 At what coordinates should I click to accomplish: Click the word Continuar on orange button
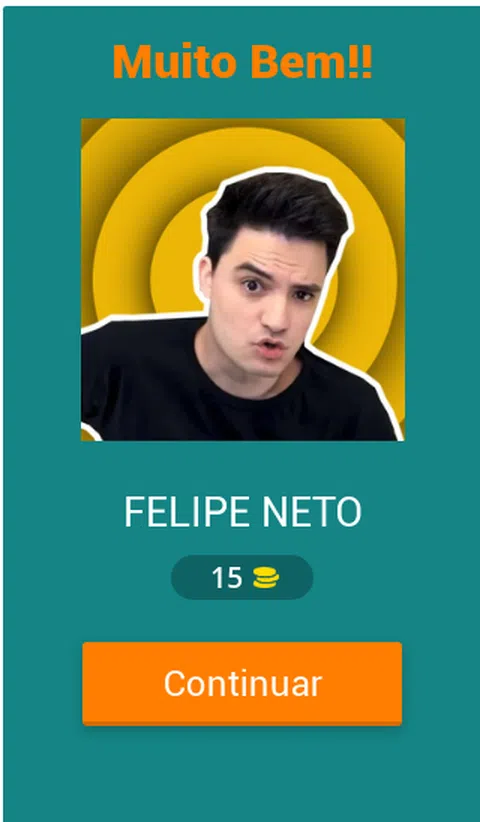pos(243,684)
